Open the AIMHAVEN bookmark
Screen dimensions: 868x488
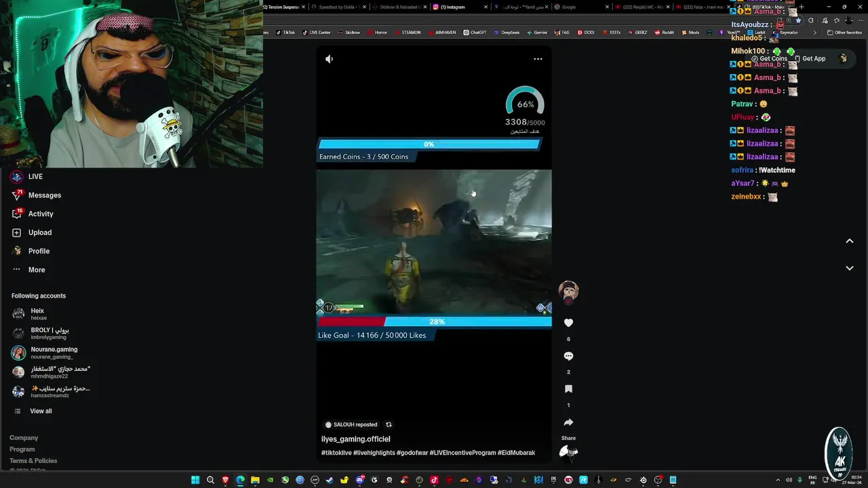(x=441, y=33)
